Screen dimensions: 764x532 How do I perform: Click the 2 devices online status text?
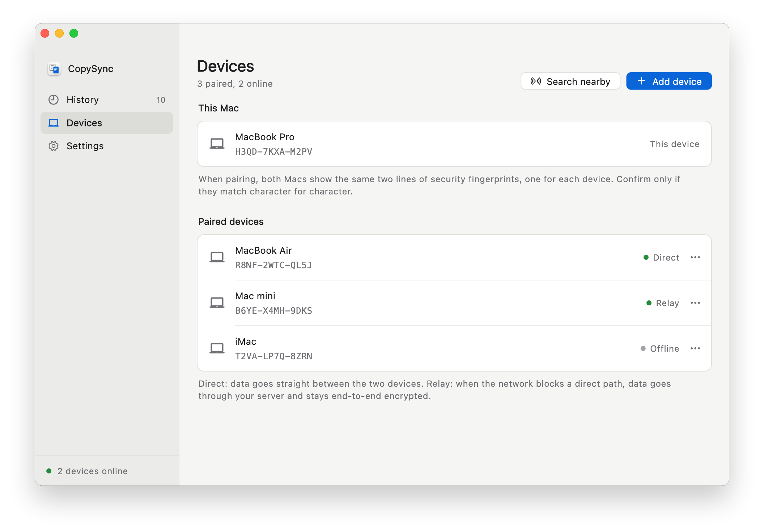pyautogui.click(x=93, y=471)
